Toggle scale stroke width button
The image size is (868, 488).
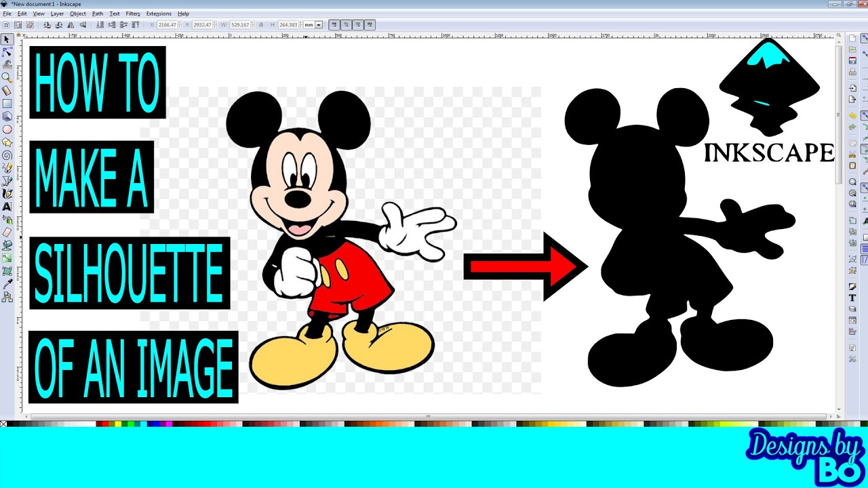(334, 25)
